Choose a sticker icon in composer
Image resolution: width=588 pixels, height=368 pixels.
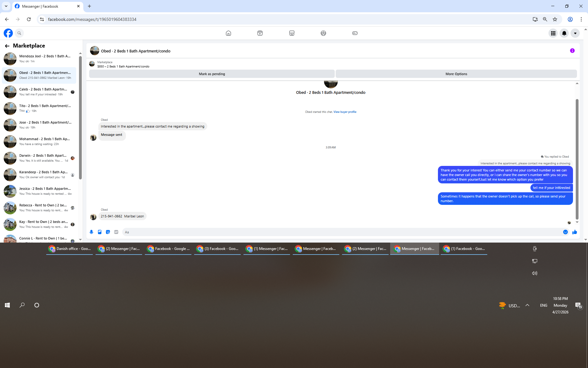pos(108,232)
